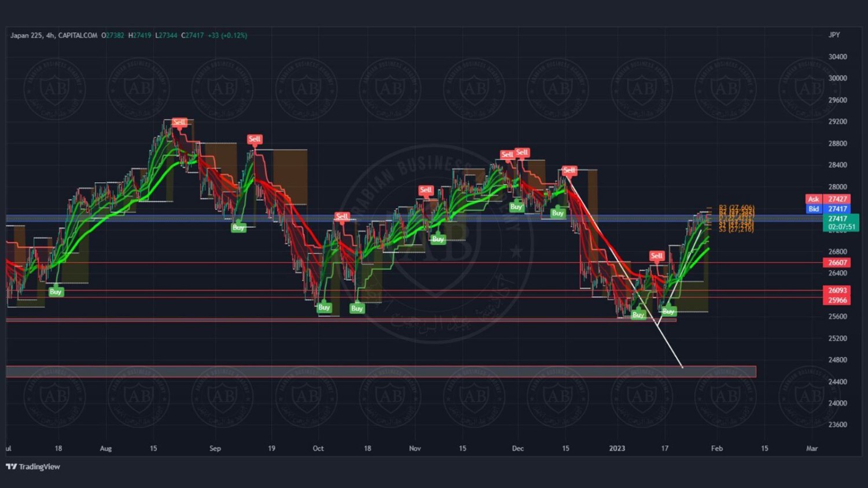Click the 24800 price axis label
Viewport: 868px width, 488px height.
(837, 360)
